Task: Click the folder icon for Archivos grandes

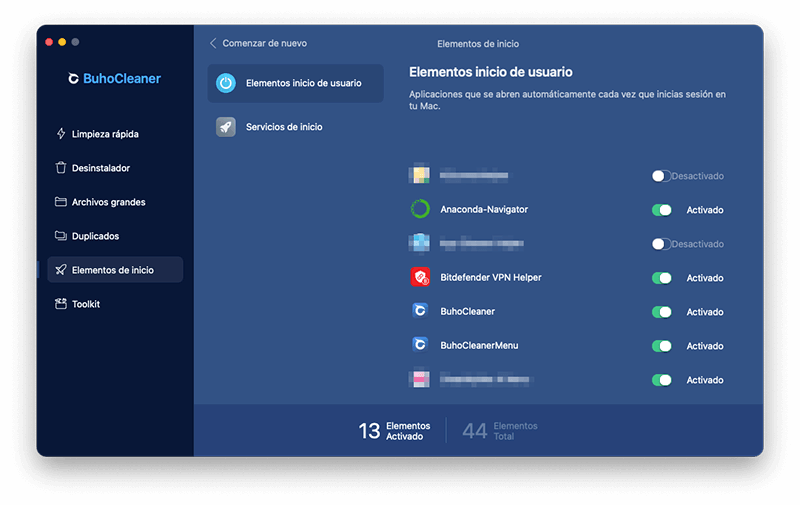Action: (x=61, y=201)
